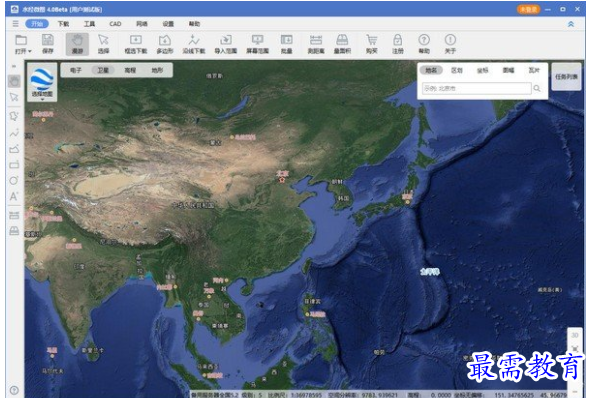Open the 帮助 menu in menu bar
The width and height of the screenshot is (591, 398).
pyautogui.click(x=194, y=24)
